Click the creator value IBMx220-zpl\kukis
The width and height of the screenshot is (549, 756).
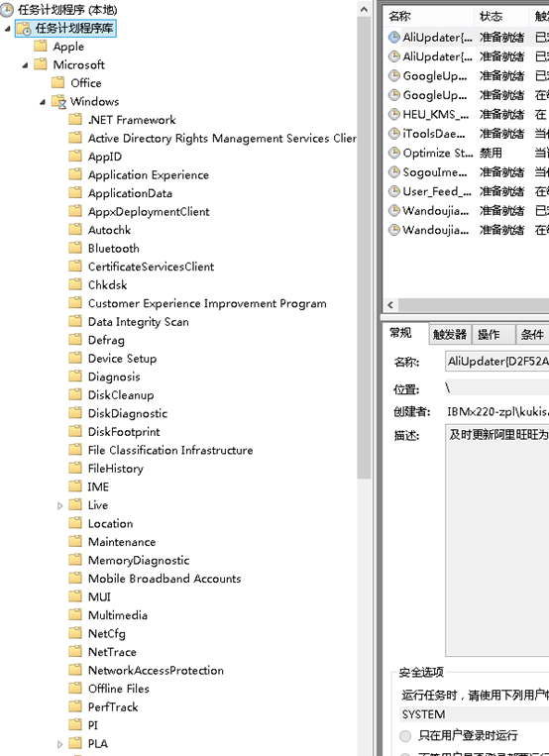pos(497,412)
